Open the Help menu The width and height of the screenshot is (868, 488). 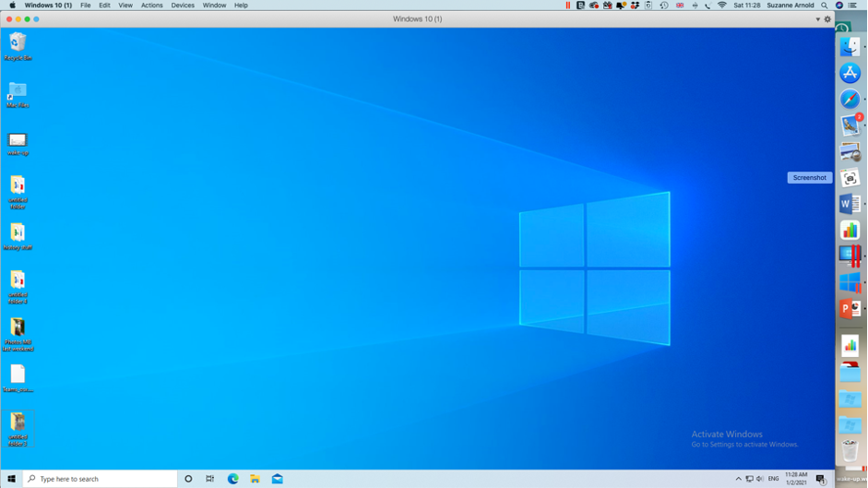pyautogui.click(x=241, y=5)
